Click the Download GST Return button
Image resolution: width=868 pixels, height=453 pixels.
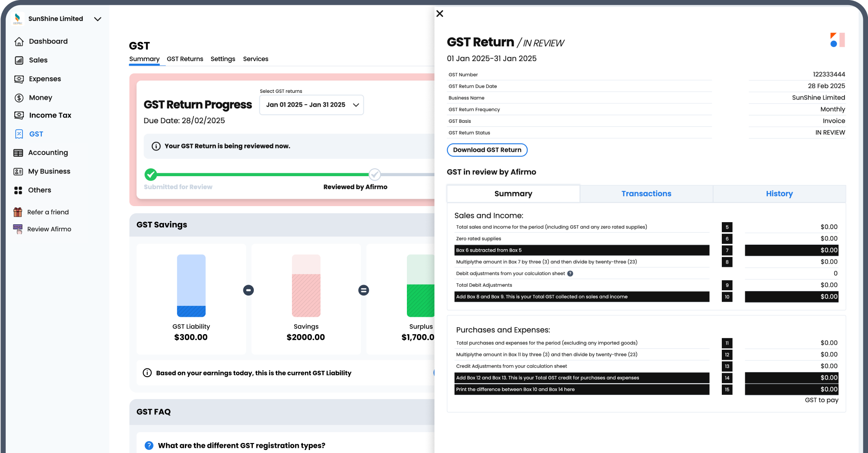pos(487,150)
